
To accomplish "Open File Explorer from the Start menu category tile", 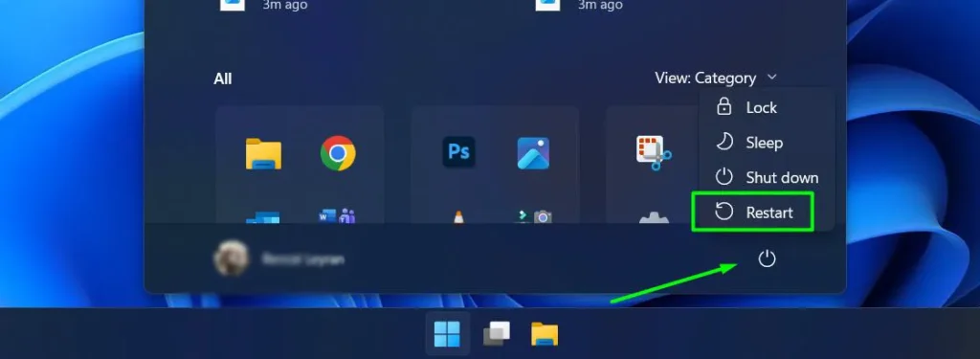I will (263, 154).
